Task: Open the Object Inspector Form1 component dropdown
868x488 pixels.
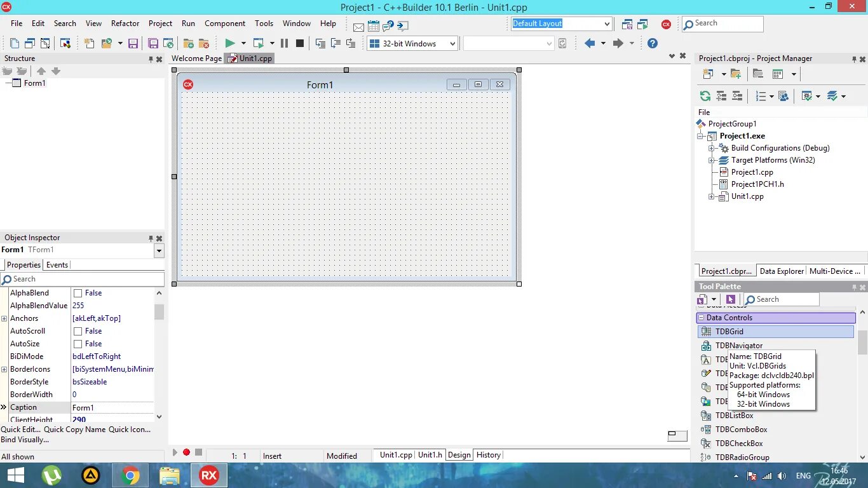Action: coord(159,250)
